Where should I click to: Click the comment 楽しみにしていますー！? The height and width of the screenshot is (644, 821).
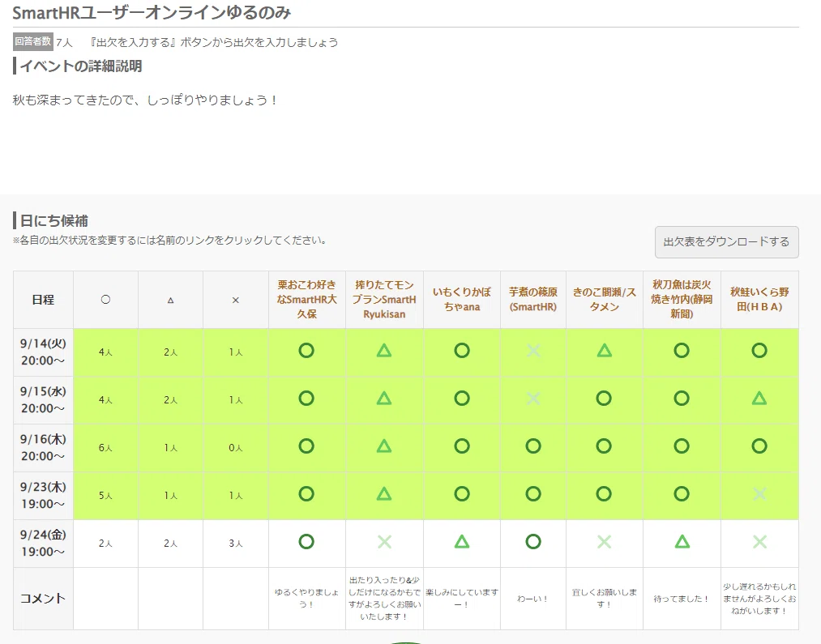click(462, 598)
